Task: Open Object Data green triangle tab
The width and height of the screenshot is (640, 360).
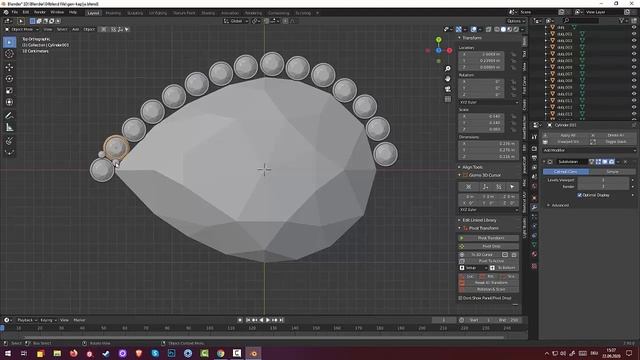Action: [534, 244]
